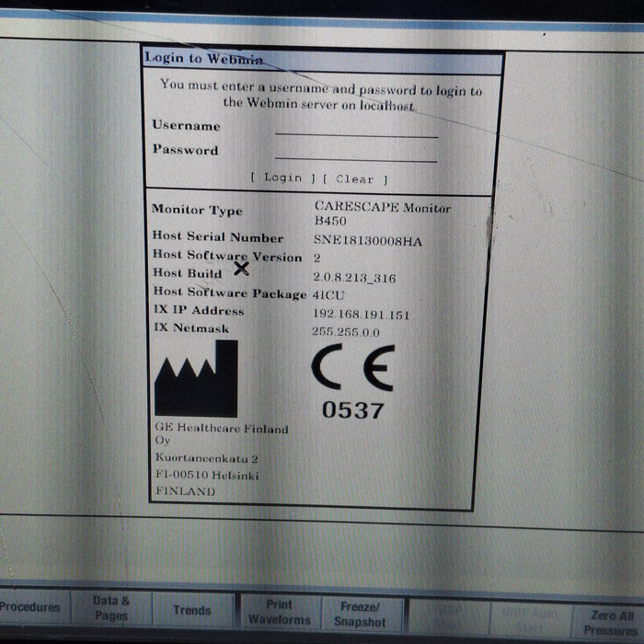Select the Host Build label
The width and height of the screenshot is (644, 644).
tap(188, 273)
